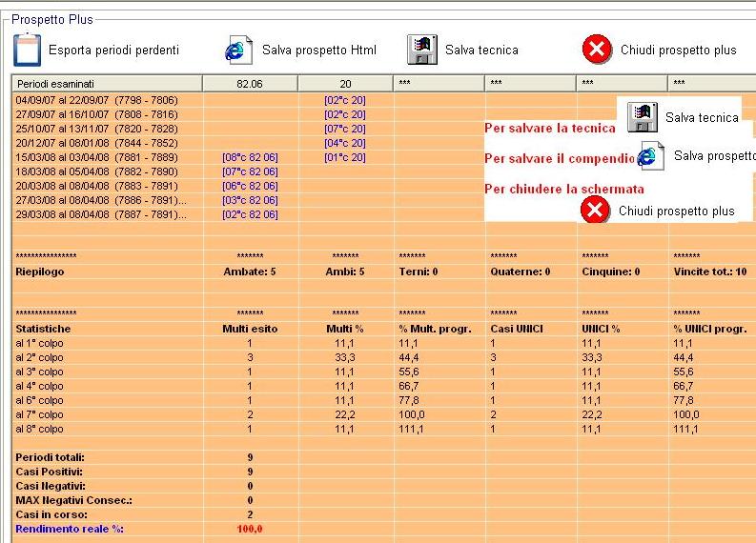This screenshot has width=756, height=543.
Task: Click the 'Multi esito' column label
Action: click(250, 329)
